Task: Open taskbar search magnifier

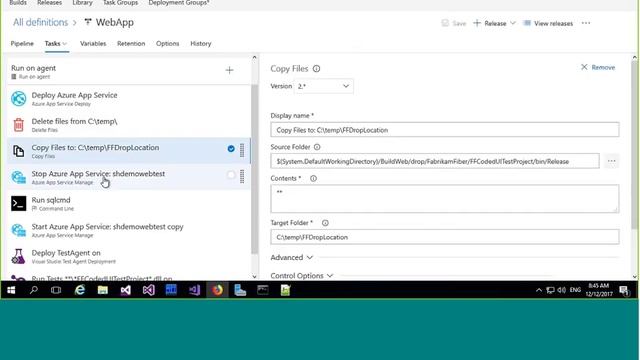Action: 34,290
